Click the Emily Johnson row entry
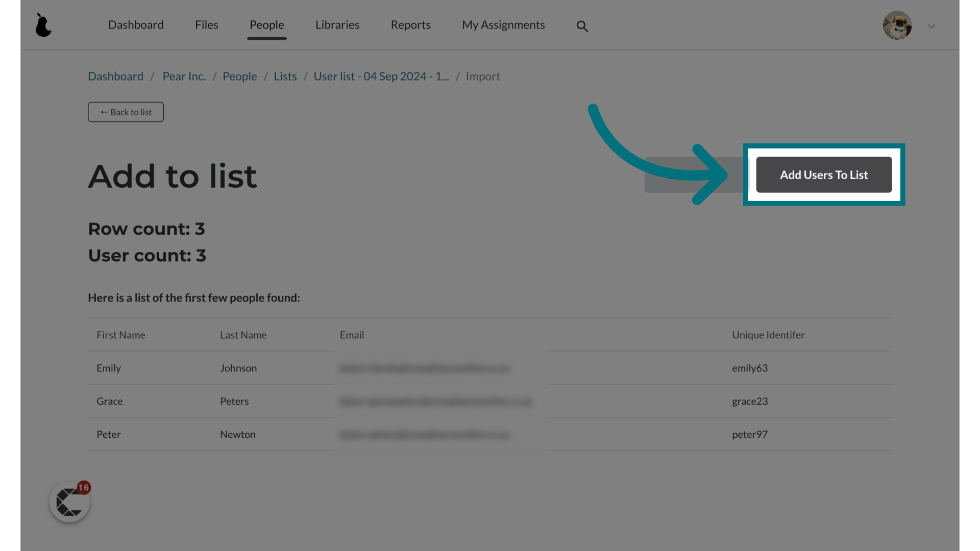Viewport: 980px width, 551px height. (490, 368)
